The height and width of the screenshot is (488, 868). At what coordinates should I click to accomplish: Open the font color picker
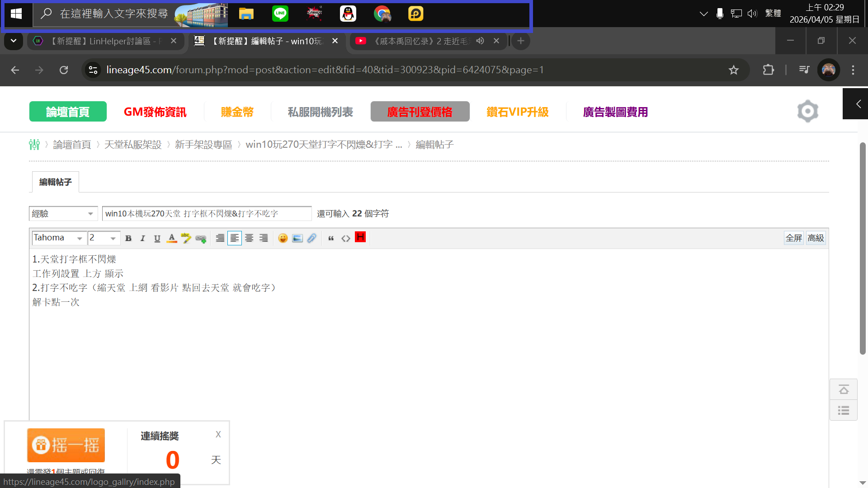coord(172,238)
